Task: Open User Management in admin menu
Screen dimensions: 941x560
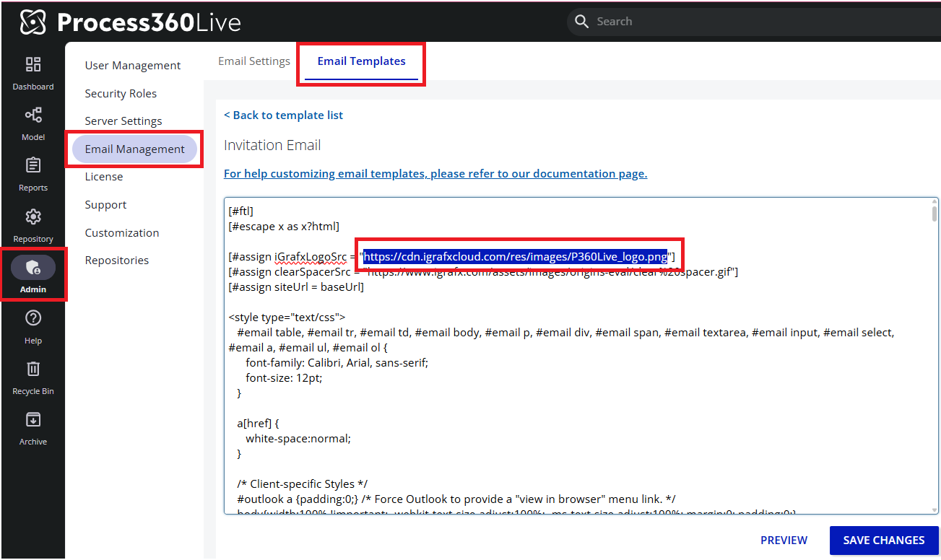Action: [133, 66]
